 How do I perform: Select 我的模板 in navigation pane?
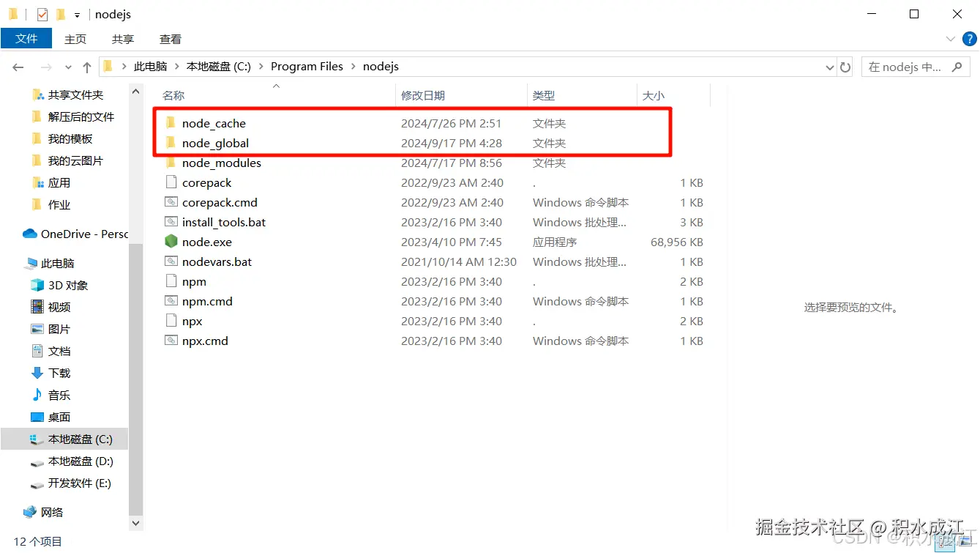click(70, 138)
